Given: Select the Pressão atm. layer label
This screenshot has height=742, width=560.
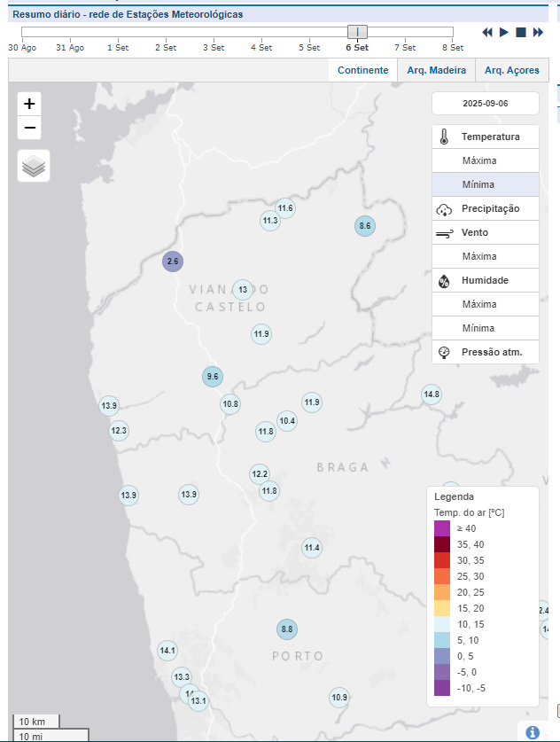Looking at the screenshot, I should (x=492, y=352).
